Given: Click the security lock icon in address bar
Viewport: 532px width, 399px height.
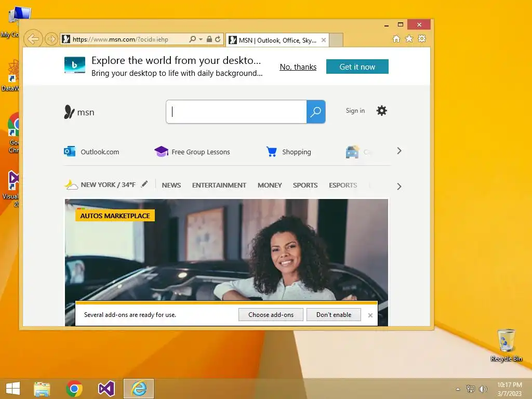Looking at the screenshot, I should pos(209,39).
